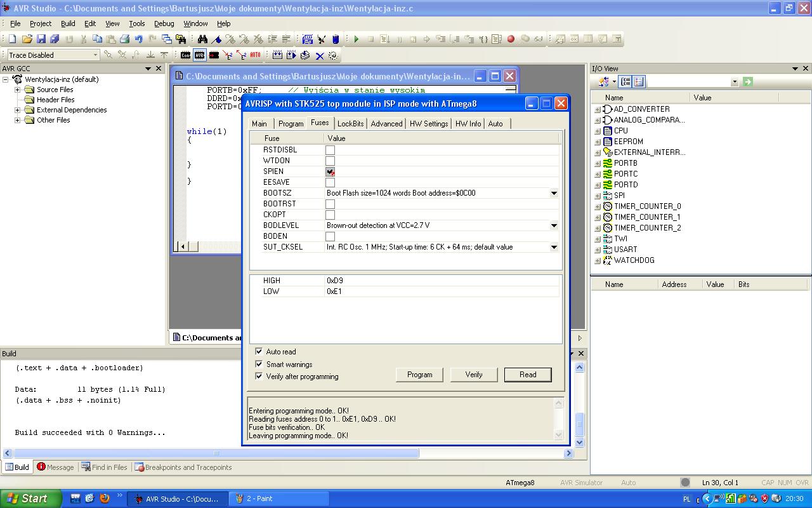This screenshot has width=812, height=508.
Task: Click the LOW fuse value 0xE1 field
Action: point(442,291)
